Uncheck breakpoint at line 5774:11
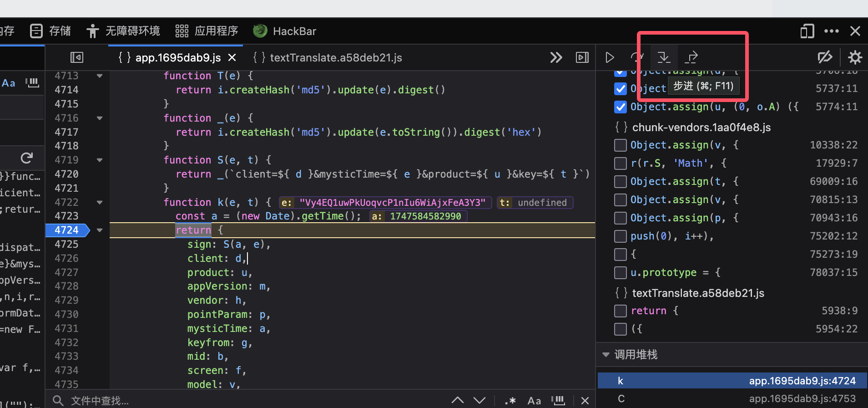 point(620,107)
